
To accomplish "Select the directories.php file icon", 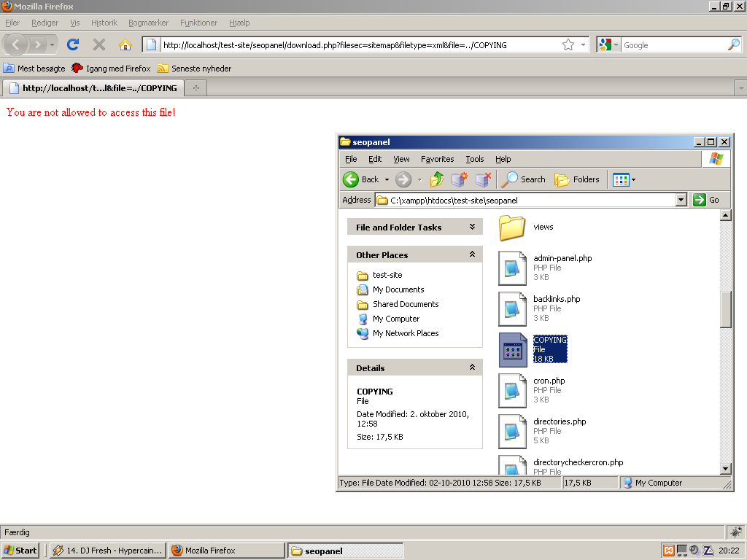I will coord(512,432).
